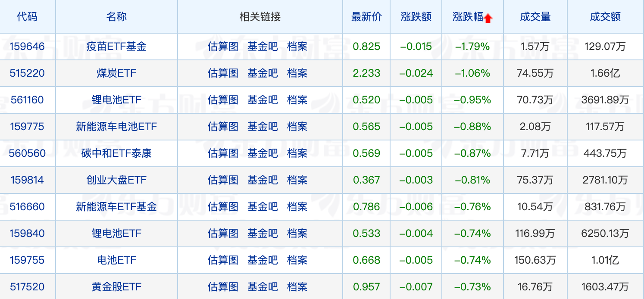Open 估算图 for 疫苗ETF基金
This screenshot has height=299, width=644.
(x=223, y=47)
